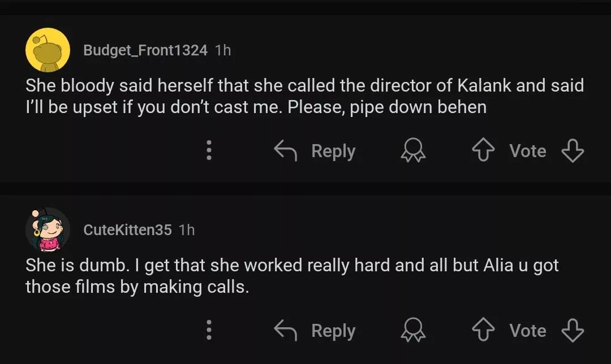Image resolution: width=611 pixels, height=364 pixels.
Task: Click the Vote label on CuteKitten35's comment
Action: pyautogui.click(x=527, y=331)
